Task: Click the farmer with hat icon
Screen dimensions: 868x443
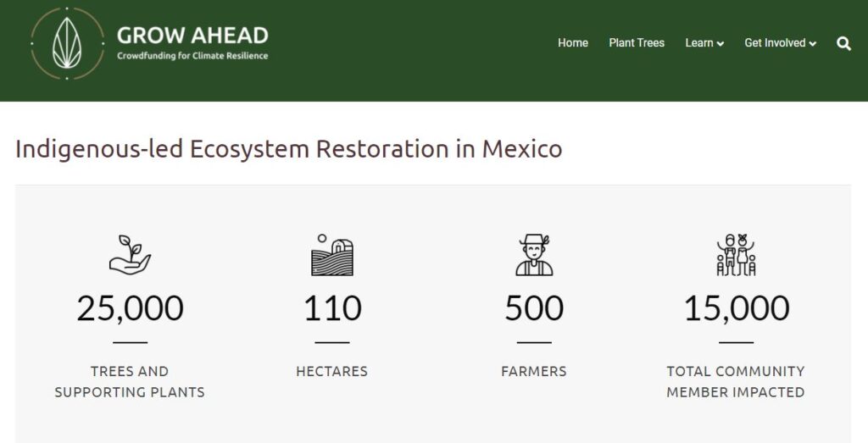Action: (x=534, y=254)
